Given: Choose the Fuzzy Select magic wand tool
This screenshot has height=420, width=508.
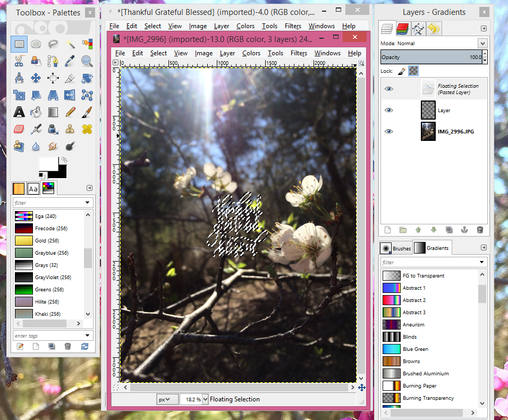Looking at the screenshot, I should click(70, 44).
